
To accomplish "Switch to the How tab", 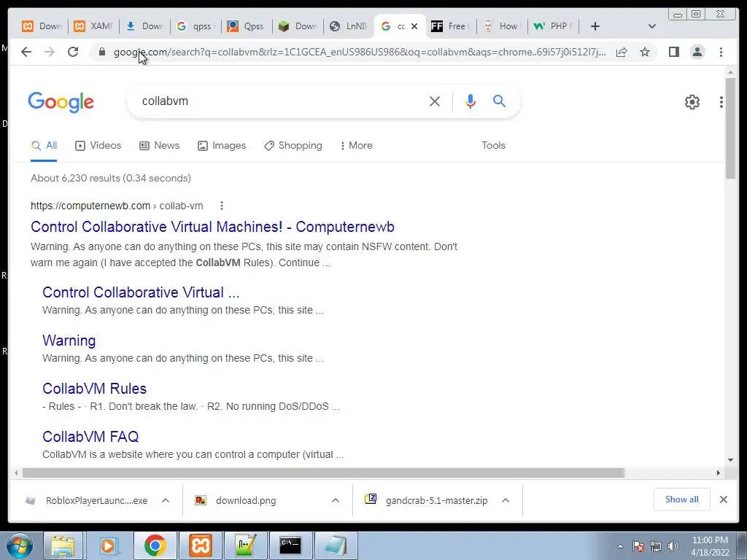I will (502, 26).
